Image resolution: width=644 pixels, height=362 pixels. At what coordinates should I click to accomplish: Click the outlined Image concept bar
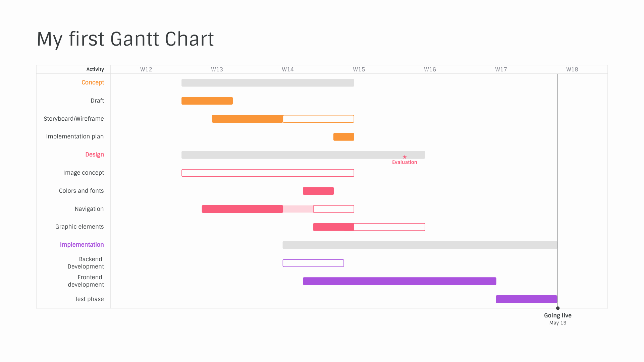268,173
